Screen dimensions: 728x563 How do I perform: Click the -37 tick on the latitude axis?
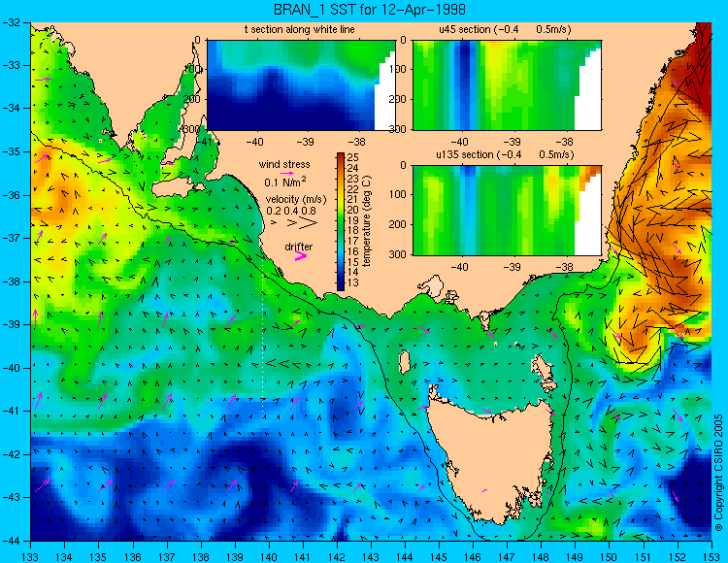tap(11, 238)
